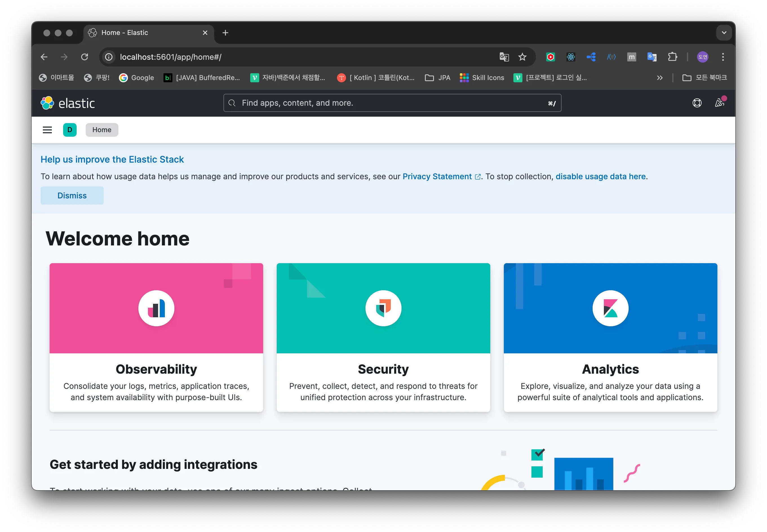The image size is (767, 532).
Task: Show more bookmarks with double chevron
Action: pos(659,78)
